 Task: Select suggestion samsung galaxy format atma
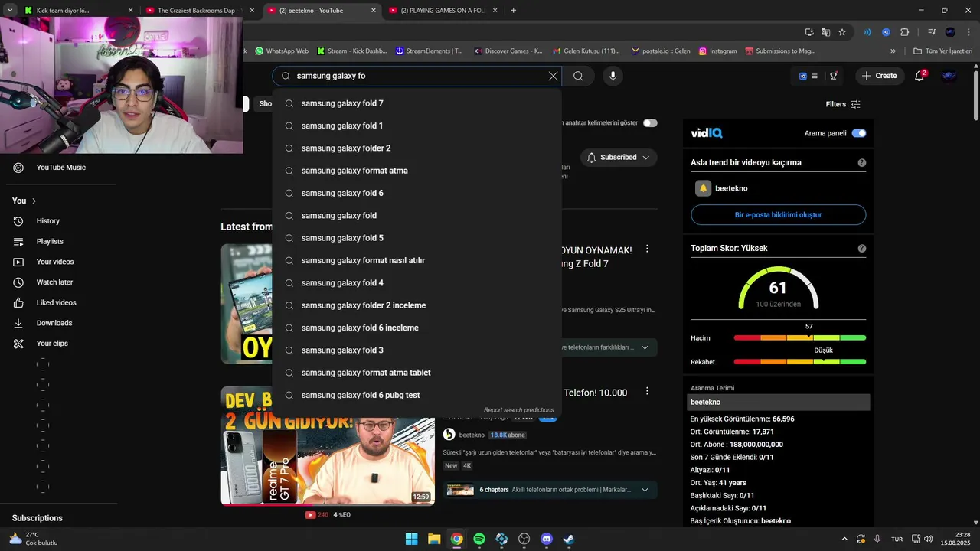pyautogui.click(x=416, y=171)
